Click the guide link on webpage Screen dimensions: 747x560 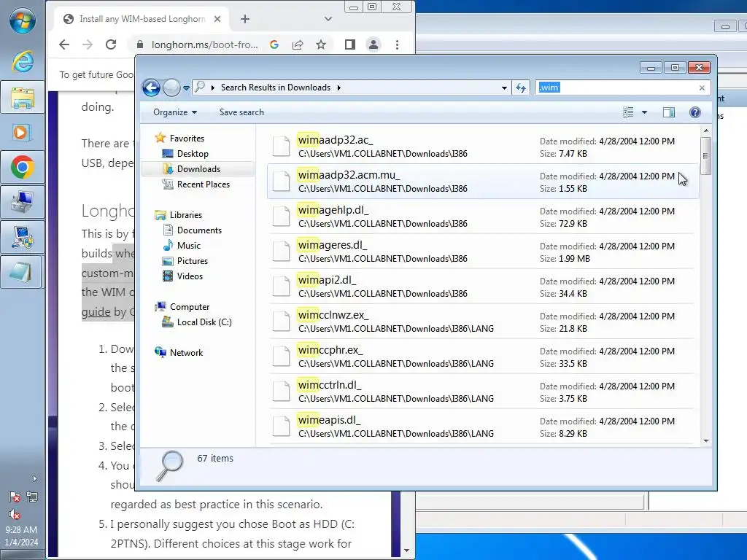[96, 312]
